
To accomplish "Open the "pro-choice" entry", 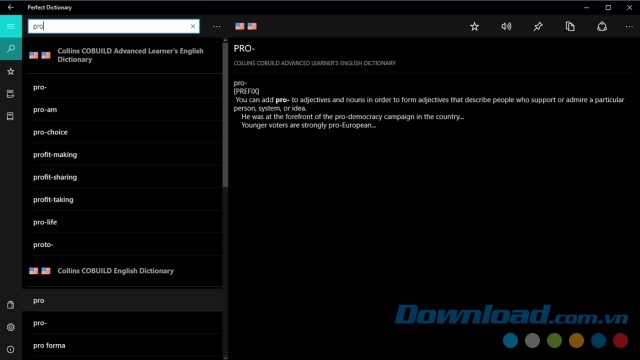I will coord(124,132).
